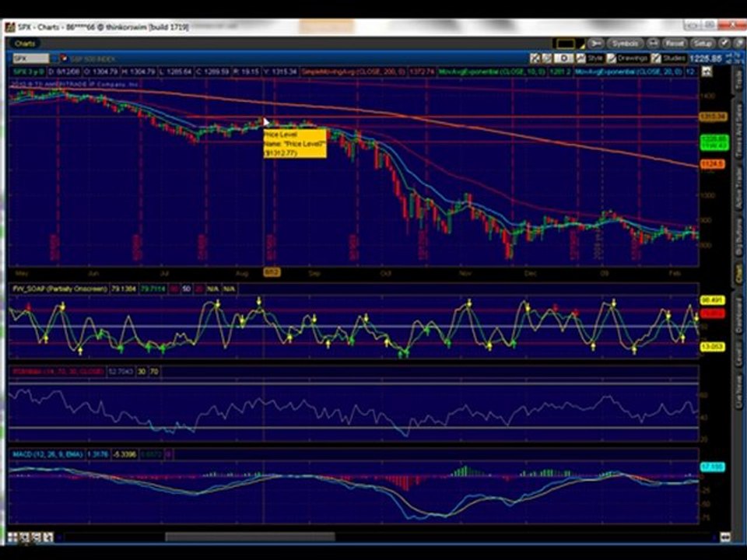Click the print icon between Symbols and Reset

pyautogui.click(x=652, y=44)
